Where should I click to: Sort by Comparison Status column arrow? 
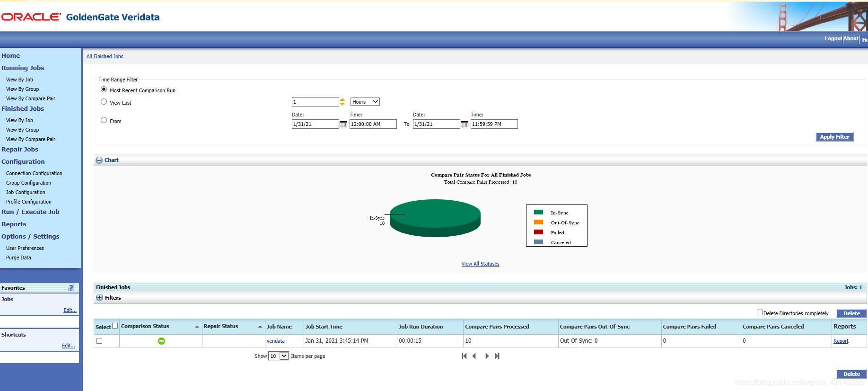[197, 327]
